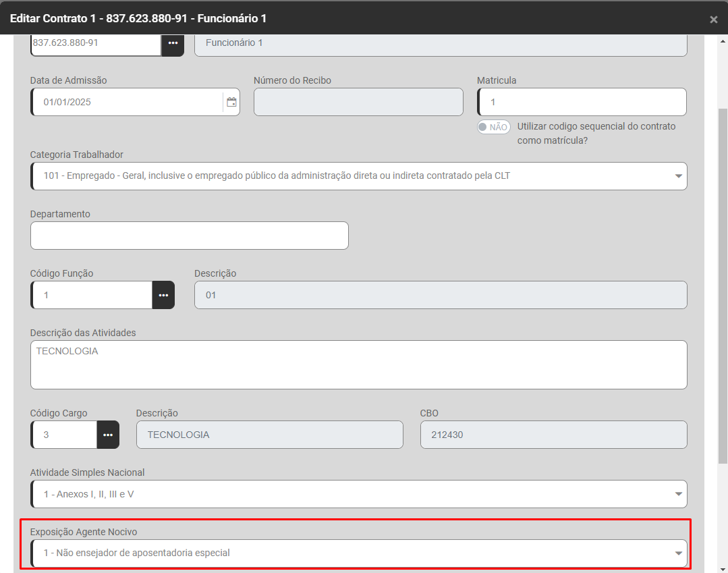Click the Código Função lookup ellipsis button
728x573 pixels.
pyautogui.click(x=163, y=295)
